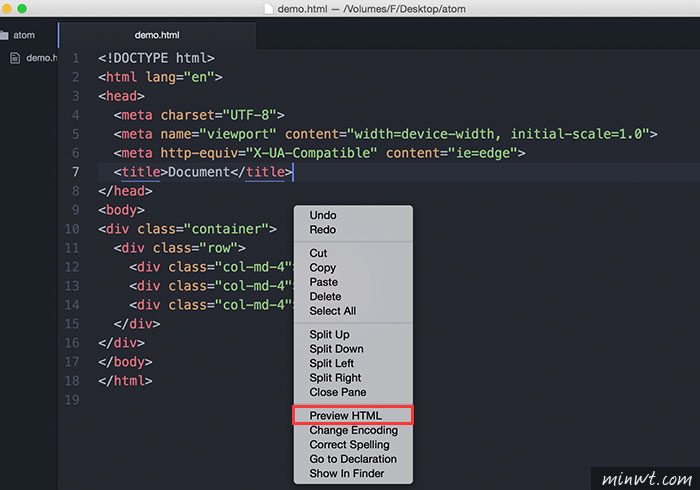The height and width of the screenshot is (490, 700).
Task: Click the html lang="en" line
Action: pos(160,77)
